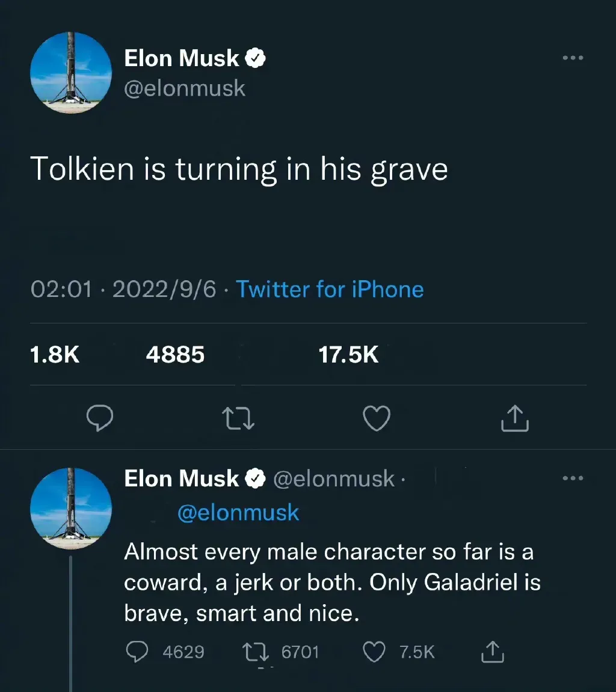Click the share icon under the main tweet
The image size is (616, 692).
pyautogui.click(x=515, y=418)
